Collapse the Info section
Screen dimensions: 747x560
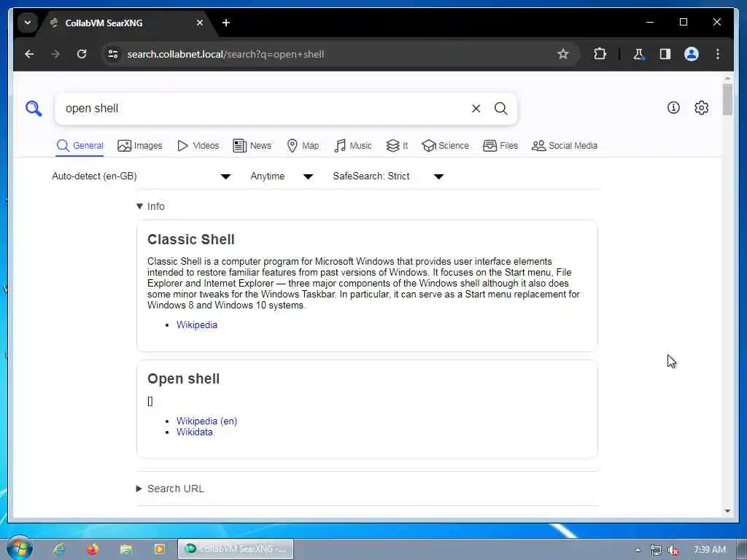click(x=150, y=206)
